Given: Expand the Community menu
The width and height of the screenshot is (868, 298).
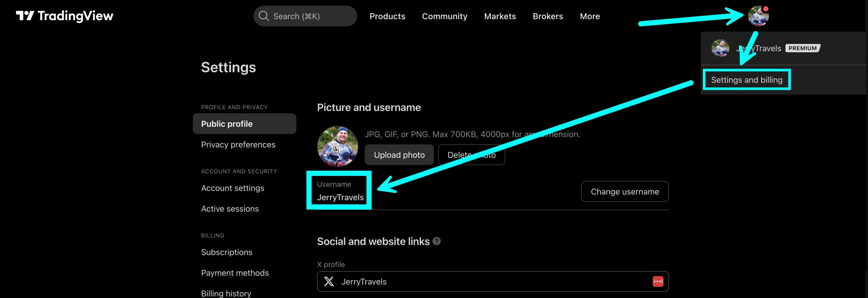Looking at the screenshot, I should pos(445,16).
